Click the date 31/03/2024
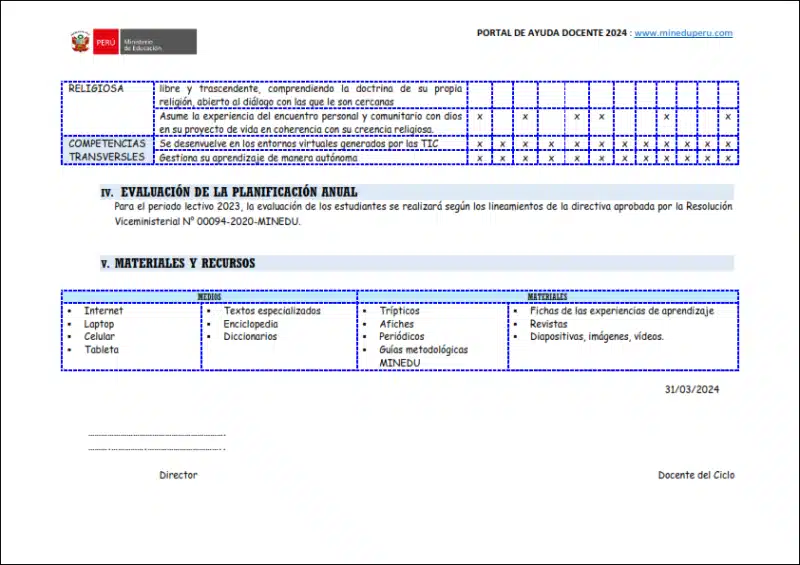Viewport: 800px width, 565px height. point(692,390)
